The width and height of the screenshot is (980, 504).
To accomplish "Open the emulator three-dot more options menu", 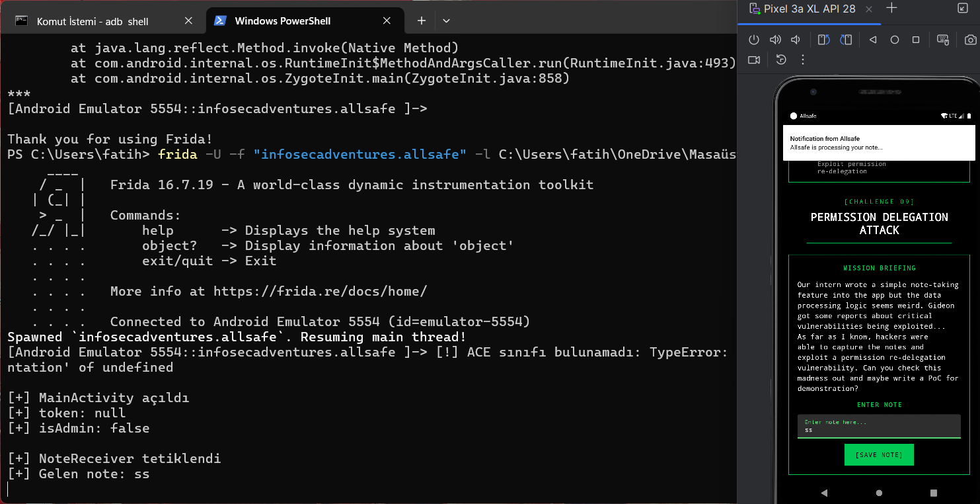I will pyautogui.click(x=803, y=60).
